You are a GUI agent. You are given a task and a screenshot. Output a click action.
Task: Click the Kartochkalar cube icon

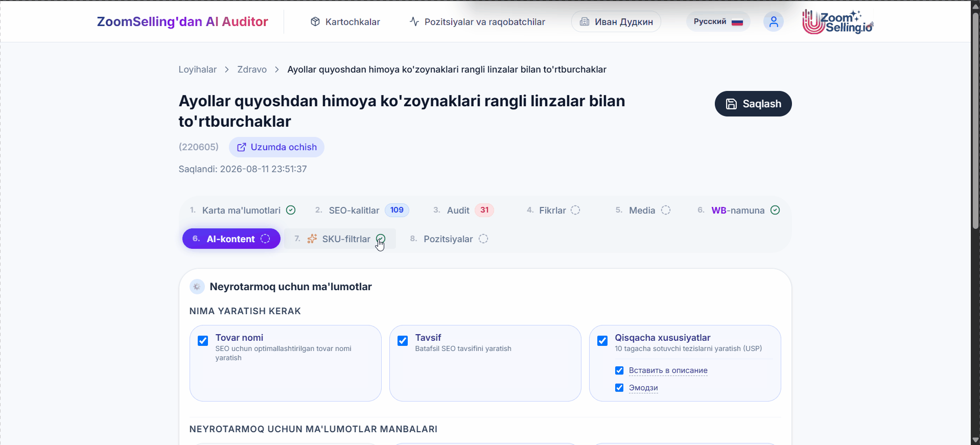pos(315,21)
